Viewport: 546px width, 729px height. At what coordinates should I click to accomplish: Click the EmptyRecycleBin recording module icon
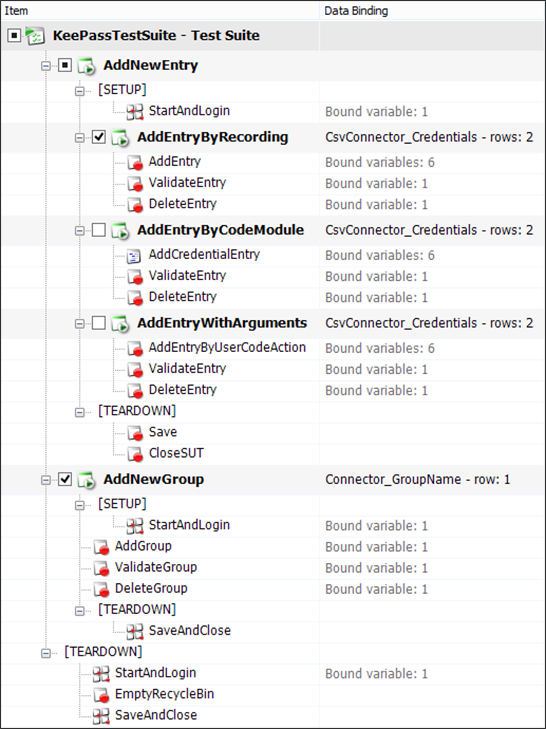(x=100, y=695)
